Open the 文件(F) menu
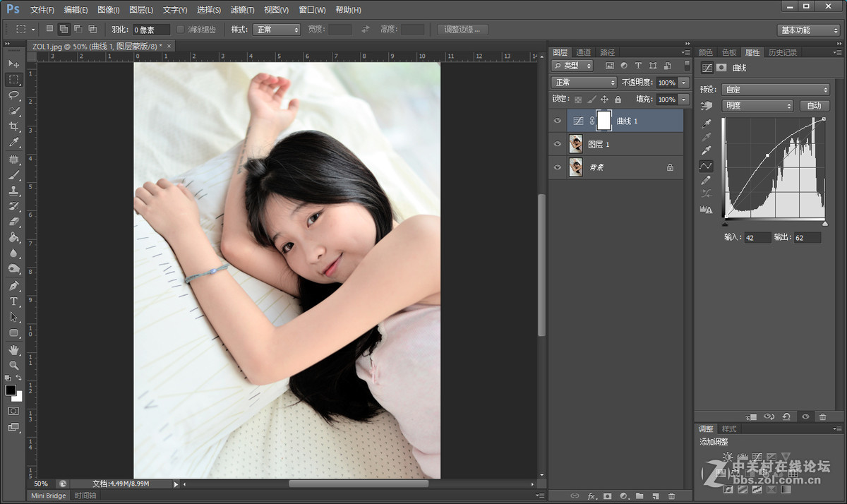The height and width of the screenshot is (504, 847). pyautogui.click(x=42, y=10)
